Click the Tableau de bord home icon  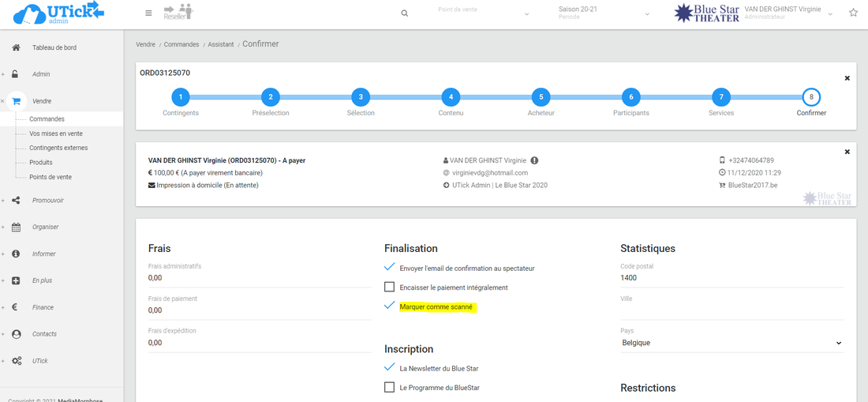(x=16, y=47)
